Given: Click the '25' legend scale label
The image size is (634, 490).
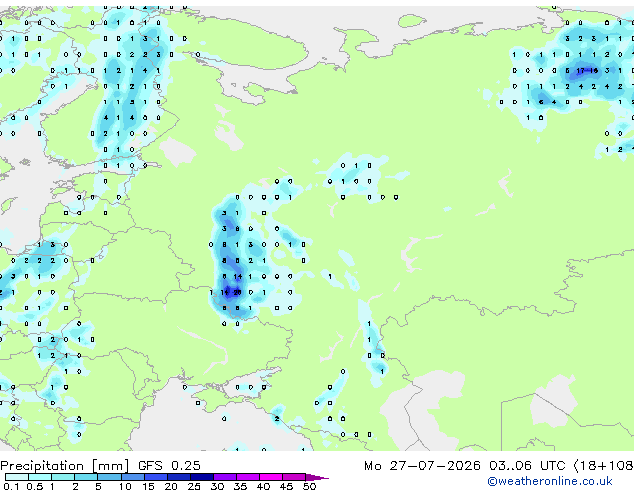Looking at the screenshot, I should click(x=194, y=486).
